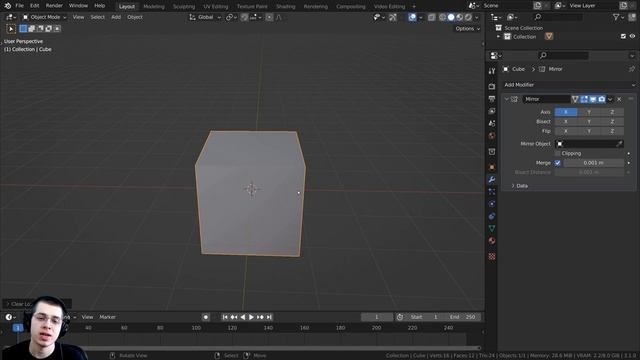Switch to the Modeling workspace tab
The height and width of the screenshot is (360, 640).
click(154, 7)
